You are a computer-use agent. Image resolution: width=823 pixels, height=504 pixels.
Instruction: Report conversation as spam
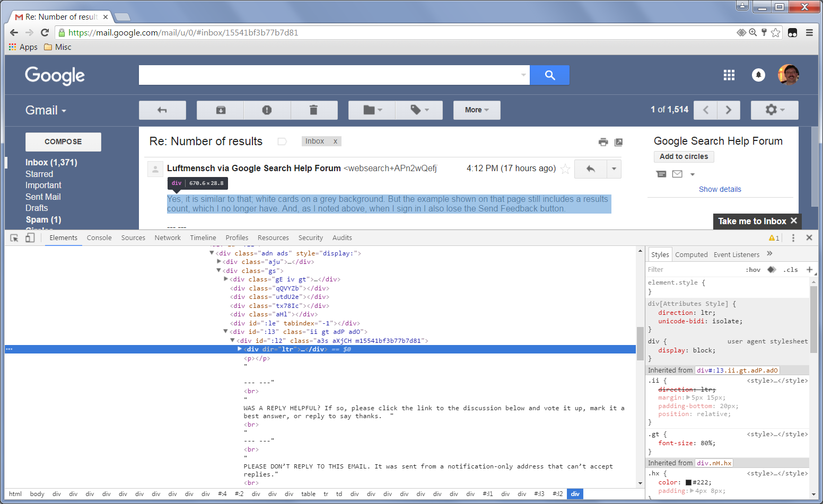267,110
